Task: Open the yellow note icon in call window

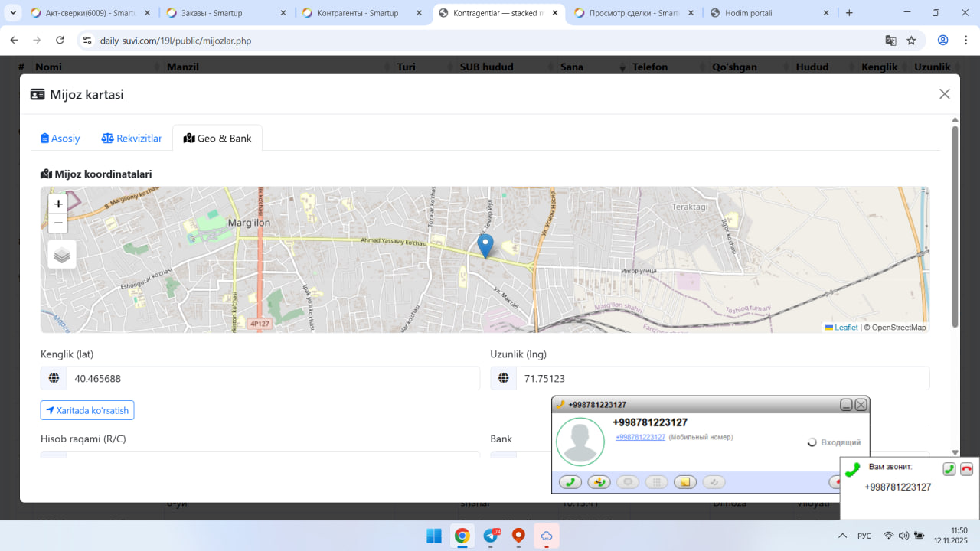Action: click(685, 482)
